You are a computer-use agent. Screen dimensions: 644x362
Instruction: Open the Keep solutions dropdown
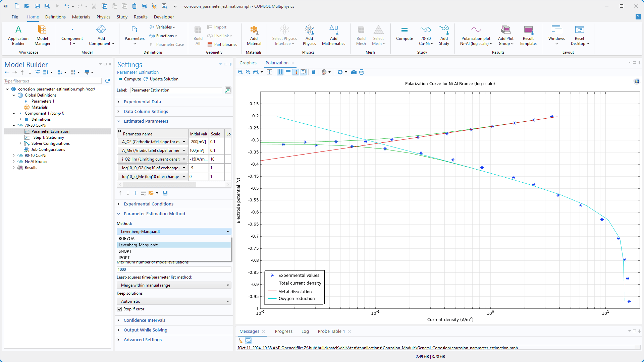tap(174, 301)
